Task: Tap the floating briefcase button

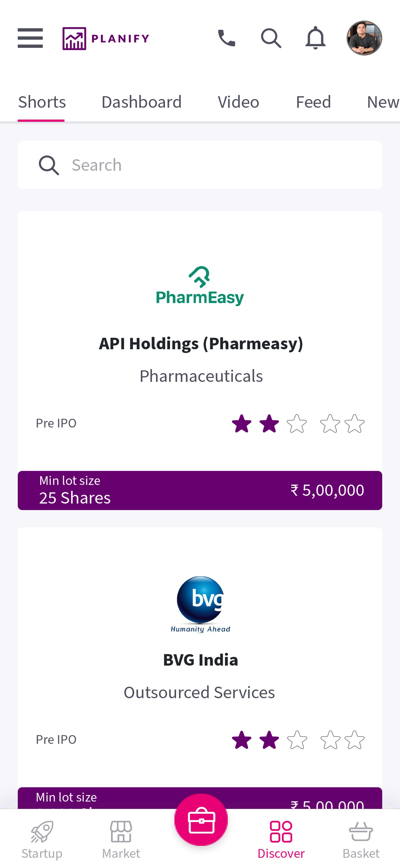Action: coord(201,820)
